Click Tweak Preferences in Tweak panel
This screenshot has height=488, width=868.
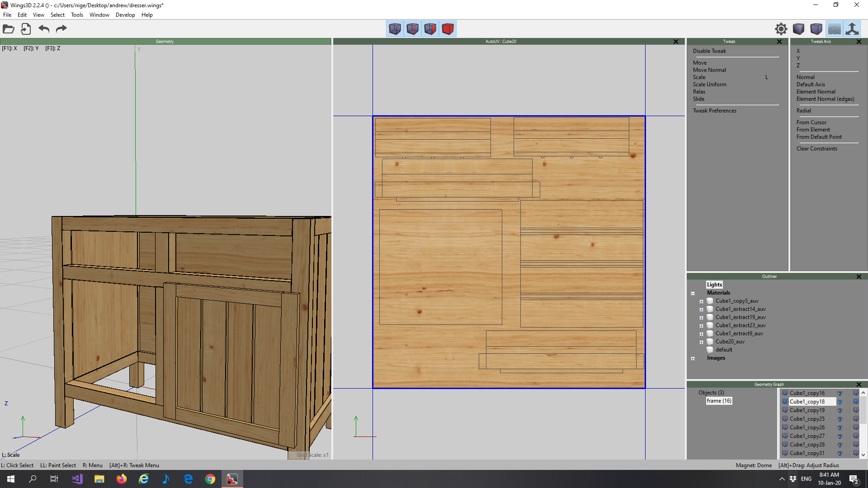click(714, 111)
